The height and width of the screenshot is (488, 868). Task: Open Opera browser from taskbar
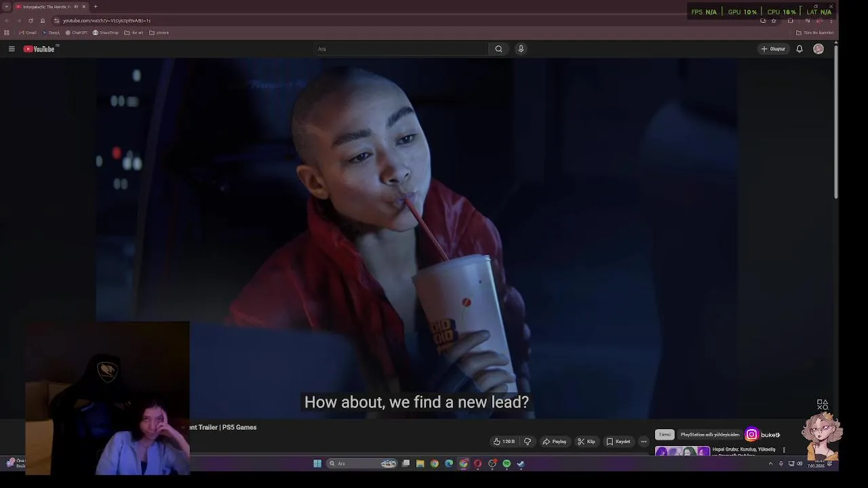tap(478, 464)
